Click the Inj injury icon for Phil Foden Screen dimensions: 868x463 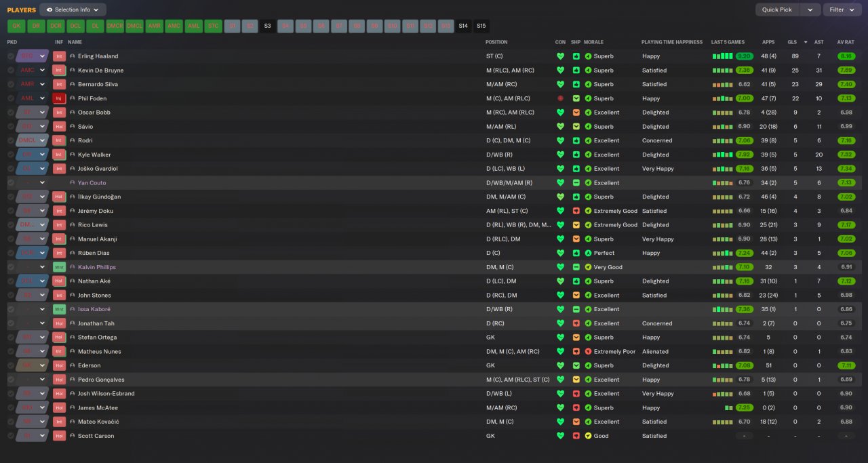59,98
